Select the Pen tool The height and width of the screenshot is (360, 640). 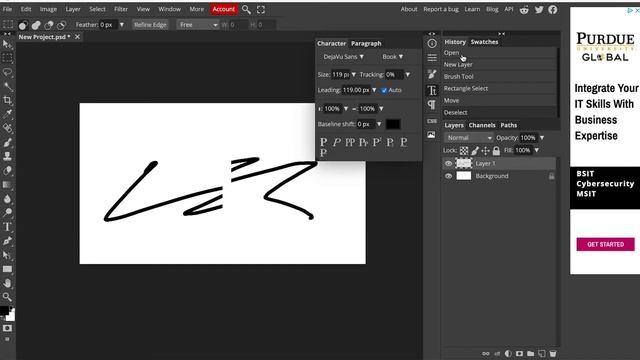click(7, 241)
